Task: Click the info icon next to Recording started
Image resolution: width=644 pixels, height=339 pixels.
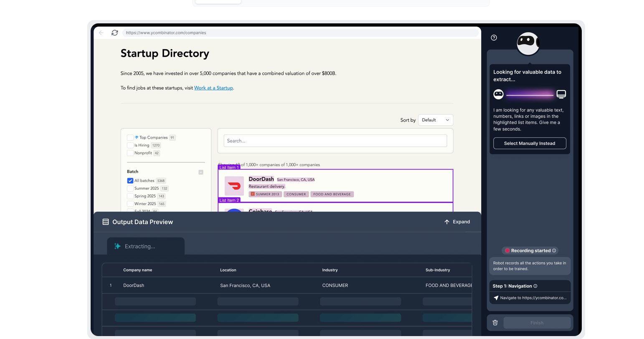Action: (554, 250)
